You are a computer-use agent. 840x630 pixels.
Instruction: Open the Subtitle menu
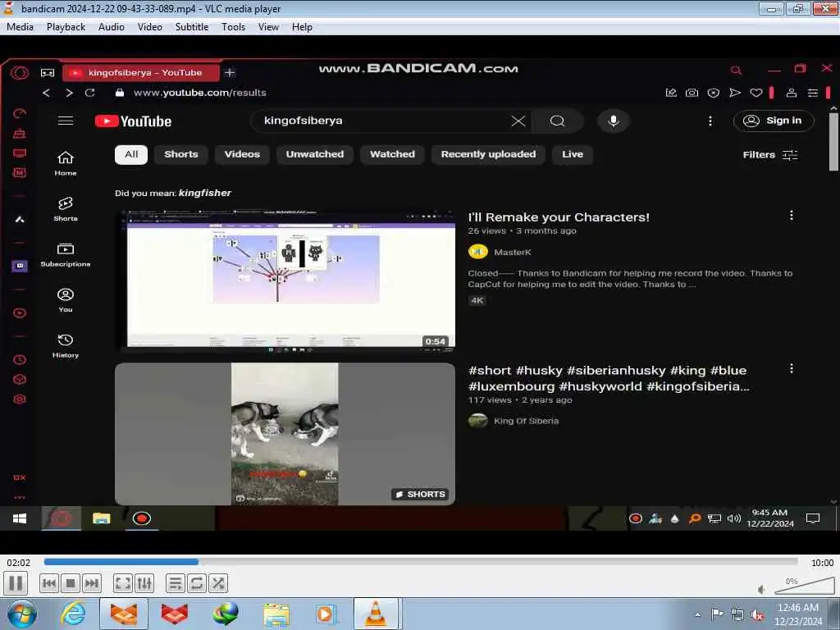192,27
